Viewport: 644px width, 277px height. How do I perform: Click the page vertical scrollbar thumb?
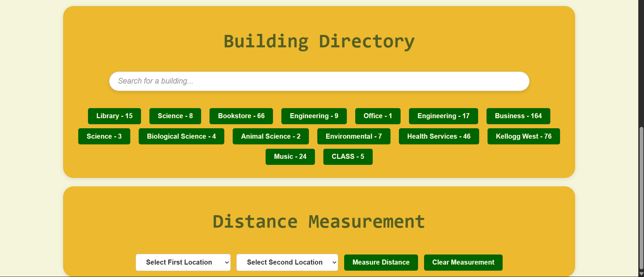tap(641, 197)
